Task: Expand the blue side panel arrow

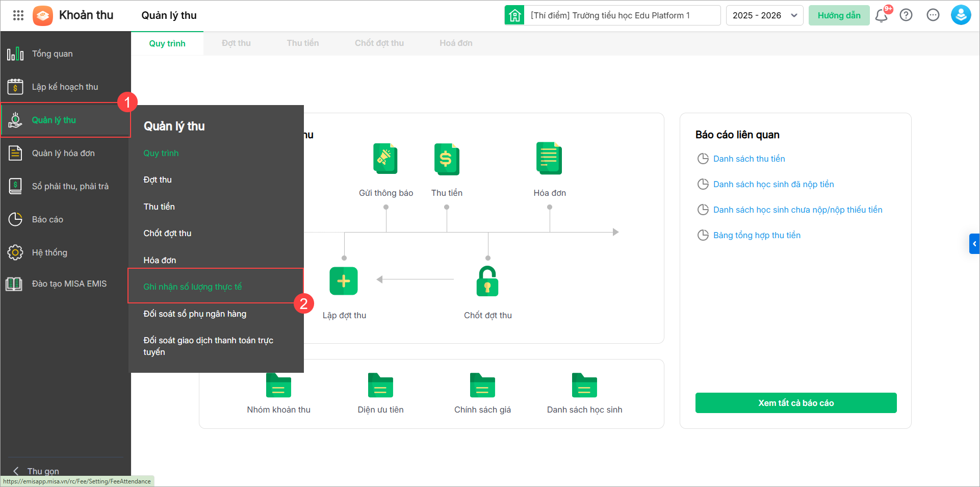Action: (x=974, y=244)
